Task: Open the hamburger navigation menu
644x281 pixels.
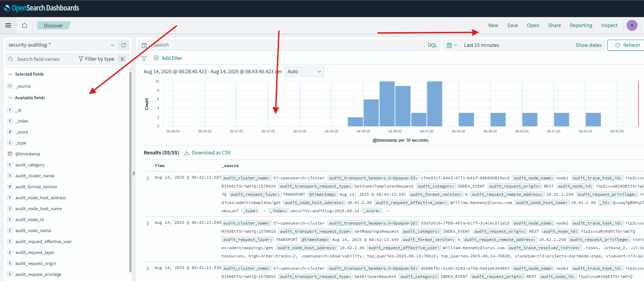Action: [8, 25]
